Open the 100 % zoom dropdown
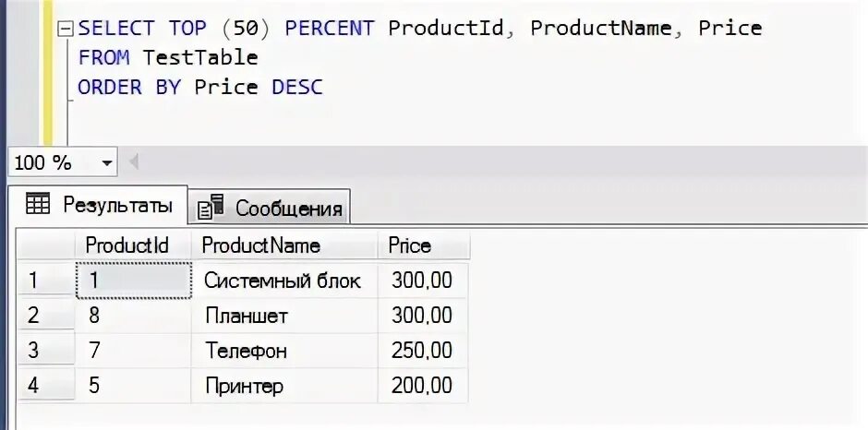Screen dimensions: 868x430 tap(107, 163)
